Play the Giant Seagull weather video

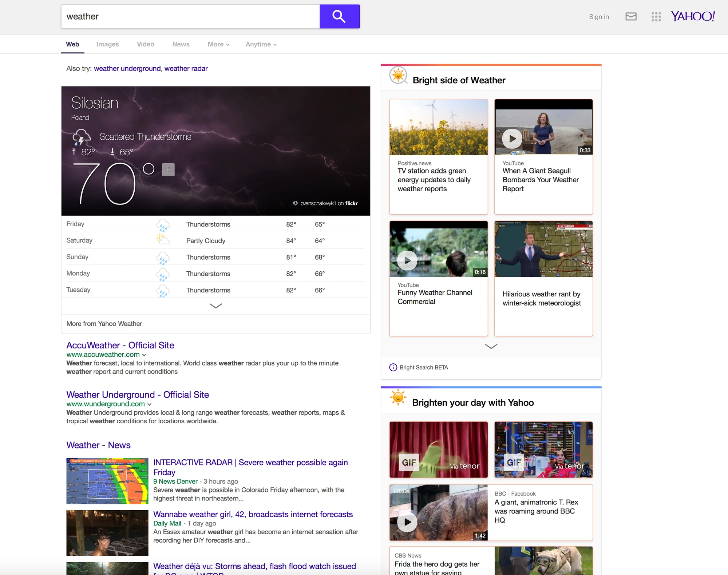(512, 139)
